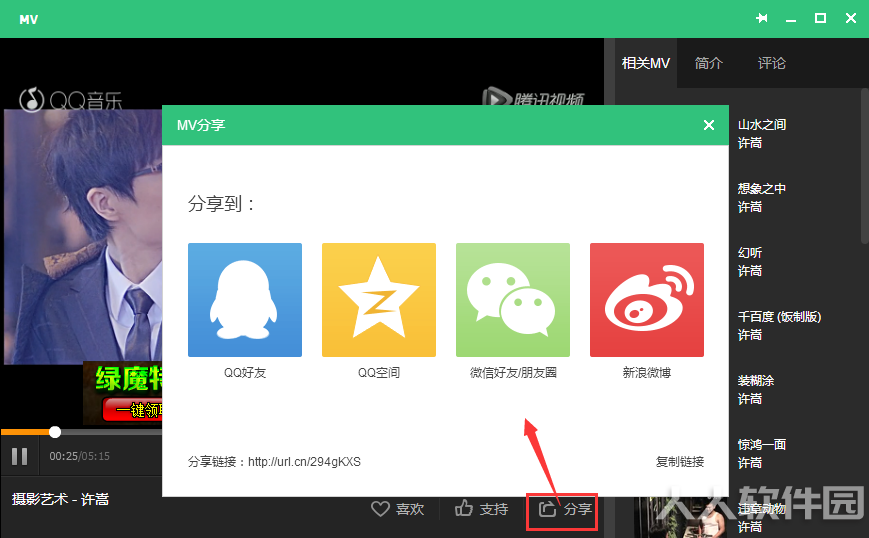Click the 微信好友/朋友圈 label

(x=513, y=372)
